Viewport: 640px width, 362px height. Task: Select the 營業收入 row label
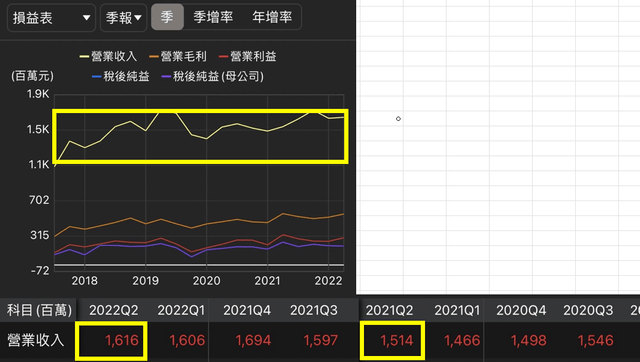point(36,340)
